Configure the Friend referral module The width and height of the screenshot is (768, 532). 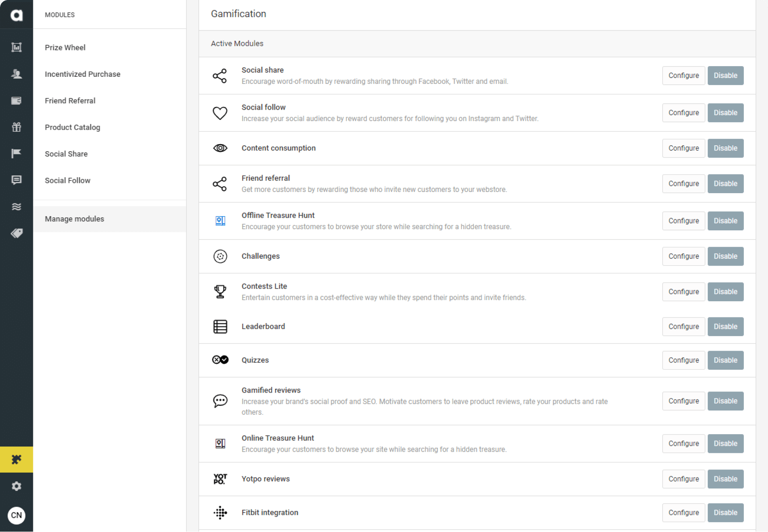coord(683,183)
